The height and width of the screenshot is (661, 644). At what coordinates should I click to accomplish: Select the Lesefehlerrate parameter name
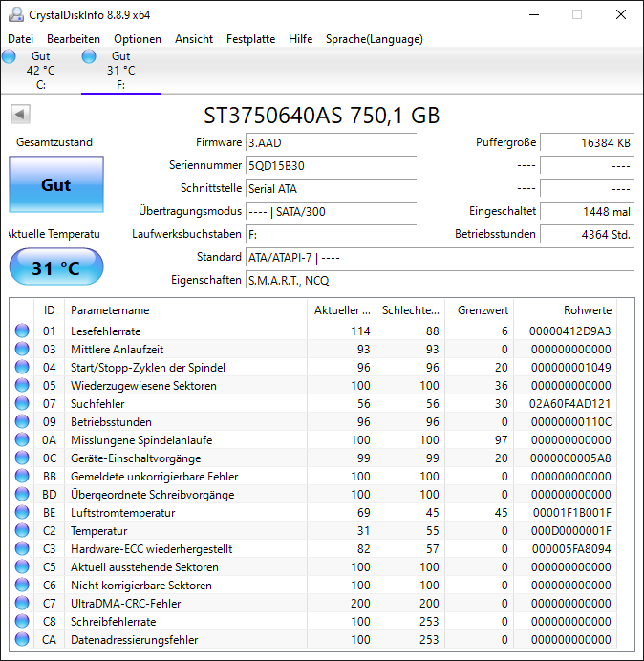105,331
